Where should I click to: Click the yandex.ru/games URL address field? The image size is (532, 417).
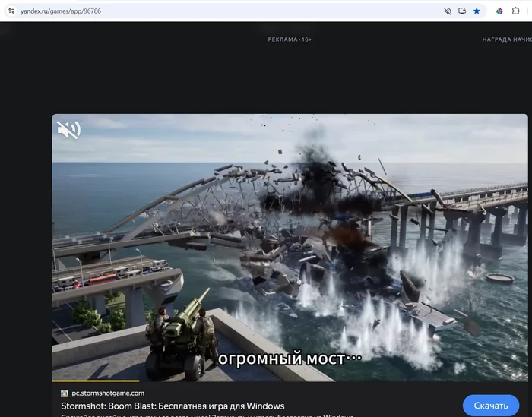pyautogui.click(x=152, y=11)
